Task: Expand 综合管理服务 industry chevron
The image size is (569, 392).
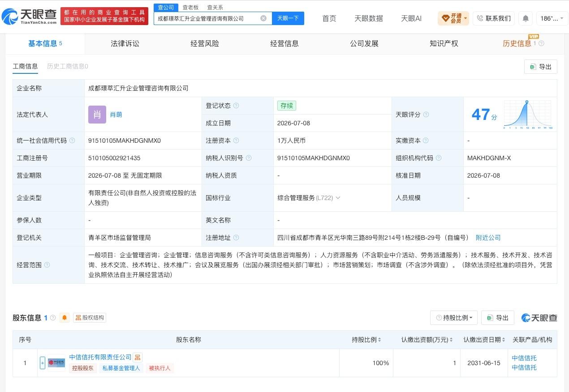Action: [338, 198]
